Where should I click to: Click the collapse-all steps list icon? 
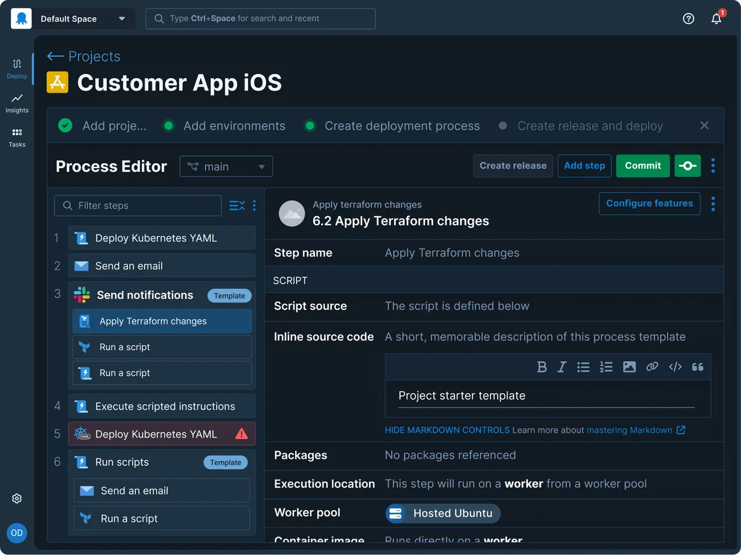[x=237, y=206]
